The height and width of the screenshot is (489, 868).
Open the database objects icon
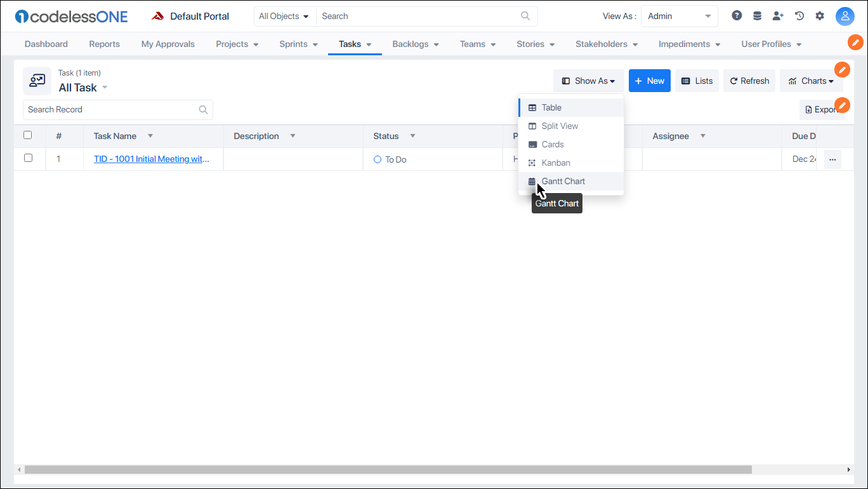pos(757,15)
